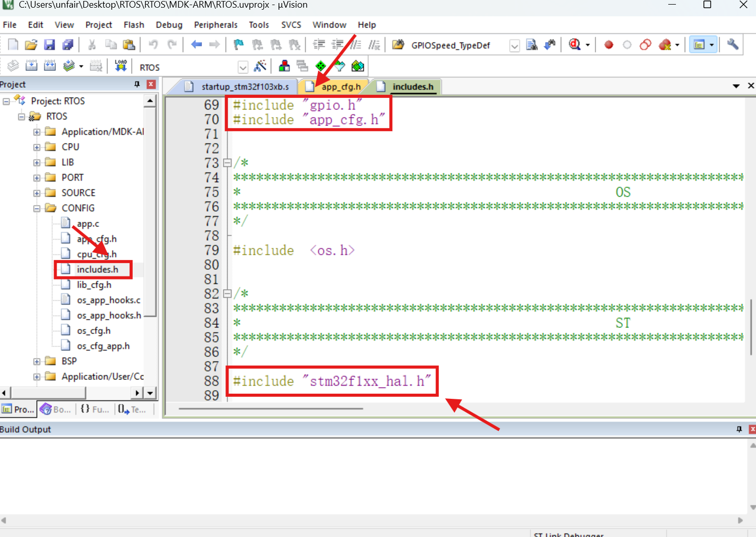This screenshot has height=537, width=756.
Task: Select os_cfg_app.h in the project tree
Action: (x=104, y=346)
